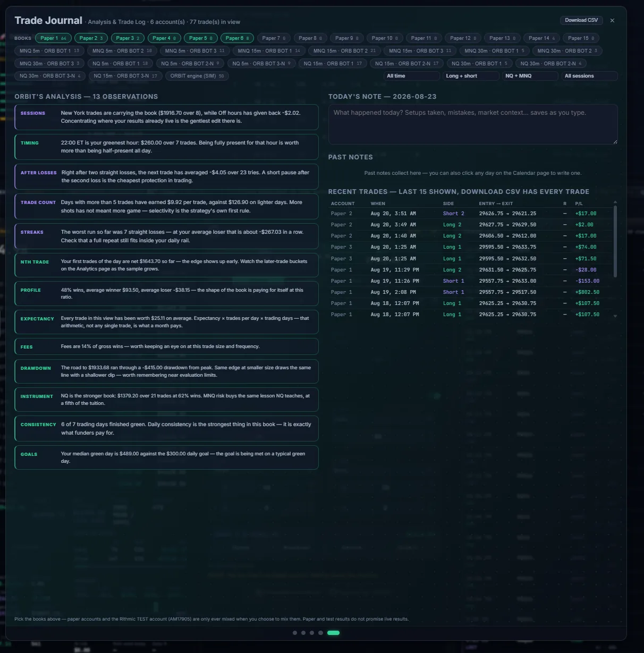Select the trade row with -$28.00 P/L
The height and width of the screenshot is (653, 644).
pos(470,270)
